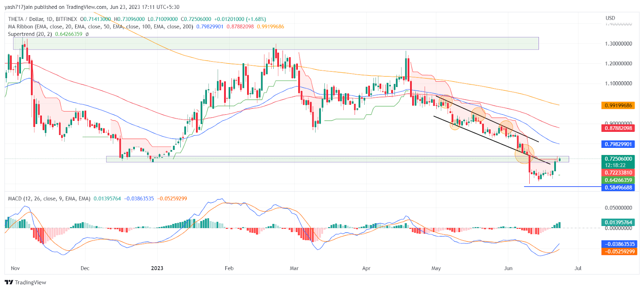Click the blue 0.79829901 price axis tag
644x290 pixels.
(618, 144)
